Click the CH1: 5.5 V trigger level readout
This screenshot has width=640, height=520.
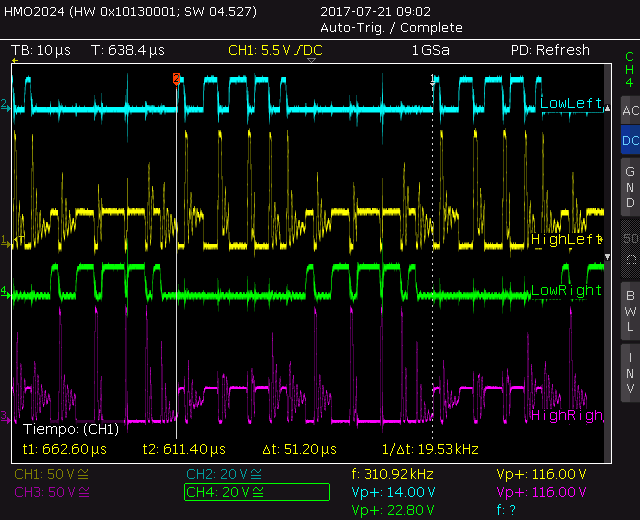[x=276, y=50]
